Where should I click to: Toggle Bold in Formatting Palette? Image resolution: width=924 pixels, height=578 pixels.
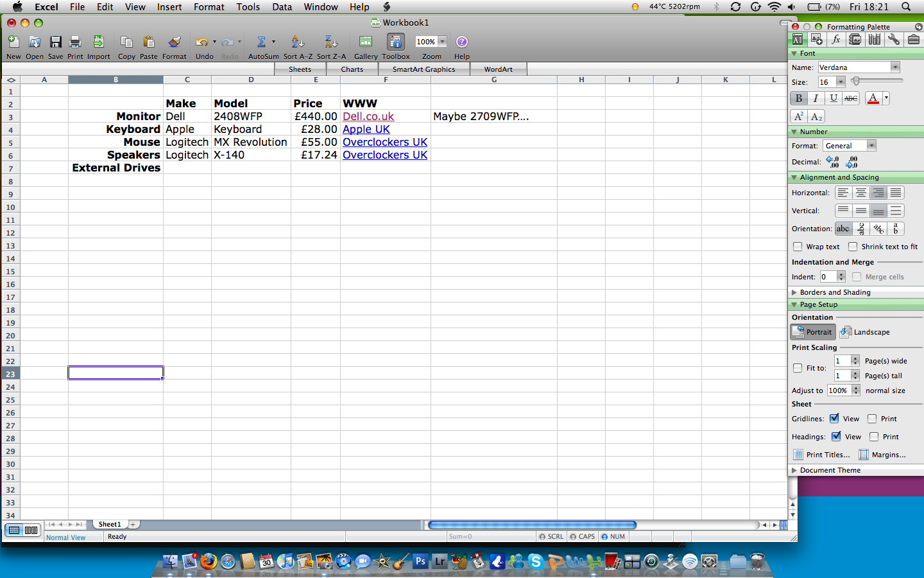[x=799, y=98]
